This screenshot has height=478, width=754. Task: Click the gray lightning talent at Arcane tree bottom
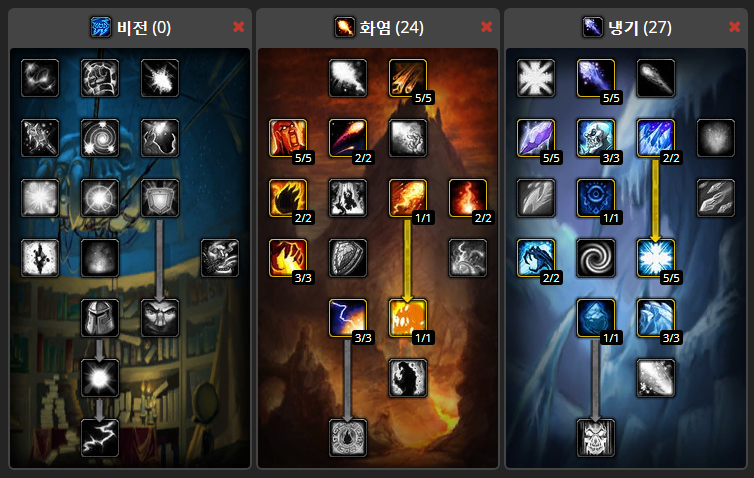(x=100, y=438)
